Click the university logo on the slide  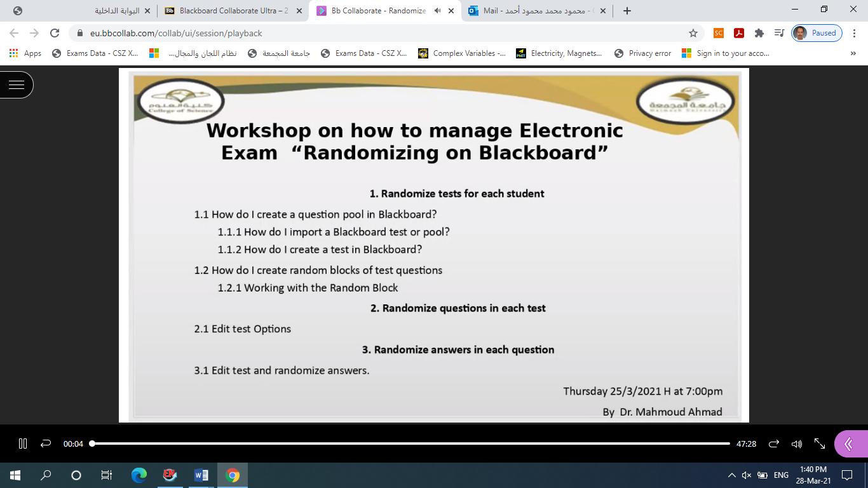coord(686,102)
